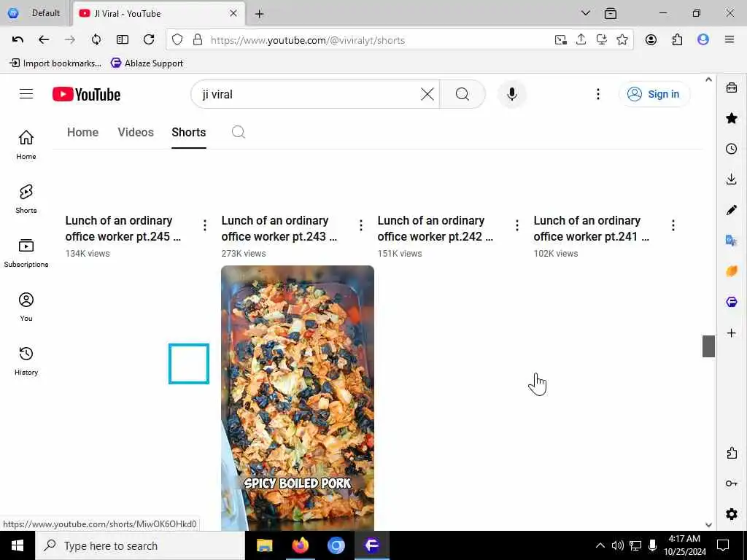
Task: Open downloads in the side panel
Action: (731, 179)
